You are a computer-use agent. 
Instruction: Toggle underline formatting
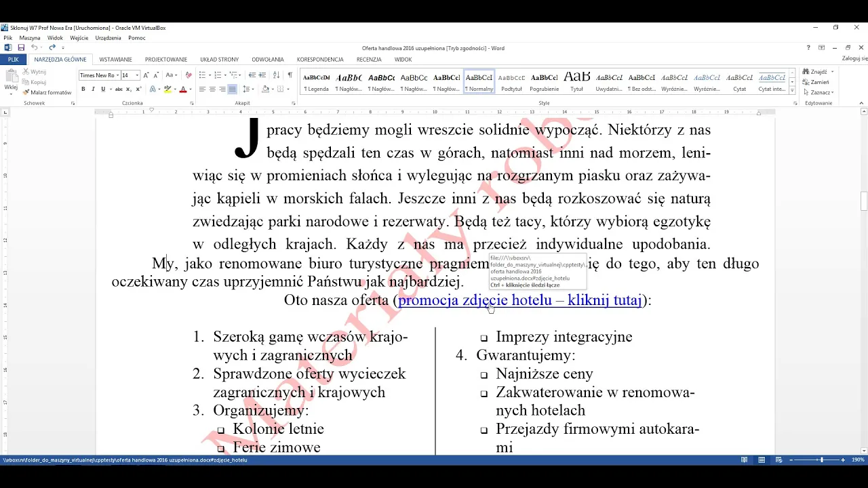click(103, 89)
